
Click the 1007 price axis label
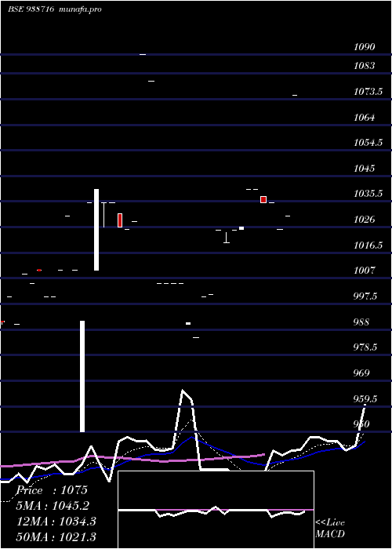(364, 271)
